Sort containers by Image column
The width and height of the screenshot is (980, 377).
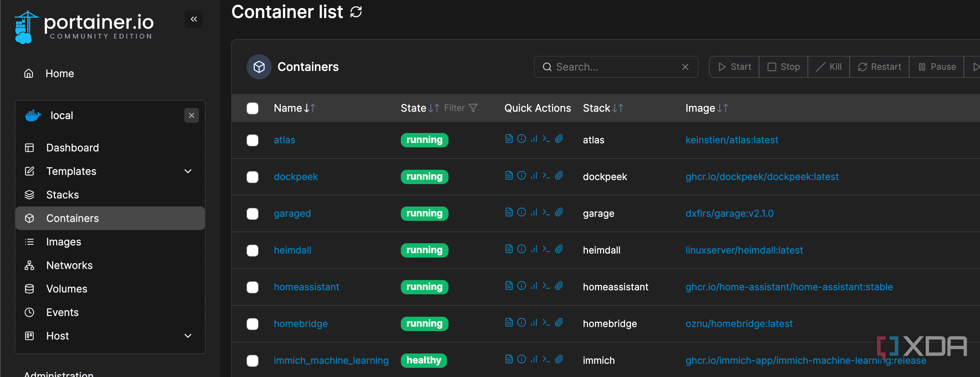(707, 108)
